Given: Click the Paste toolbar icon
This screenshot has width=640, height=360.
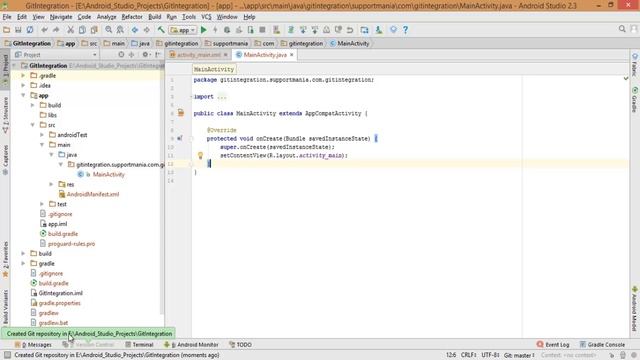Looking at the screenshot, I should [x=94, y=30].
